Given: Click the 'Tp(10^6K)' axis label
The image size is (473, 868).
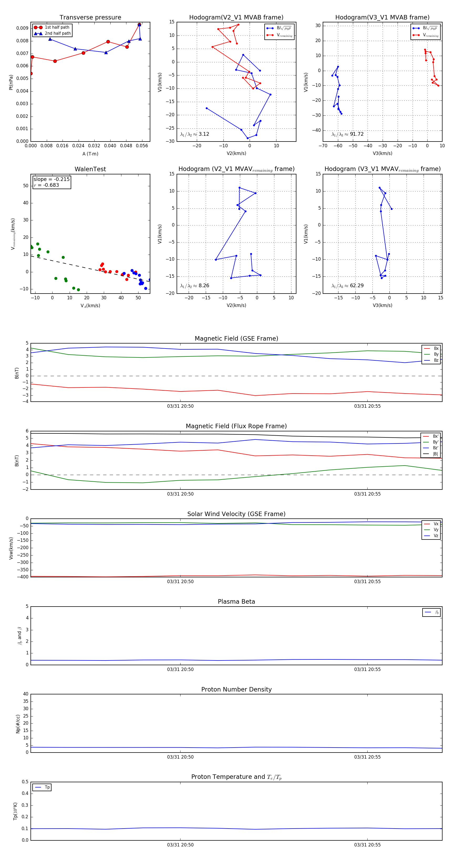Looking at the screenshot, I should pos(15,811).
